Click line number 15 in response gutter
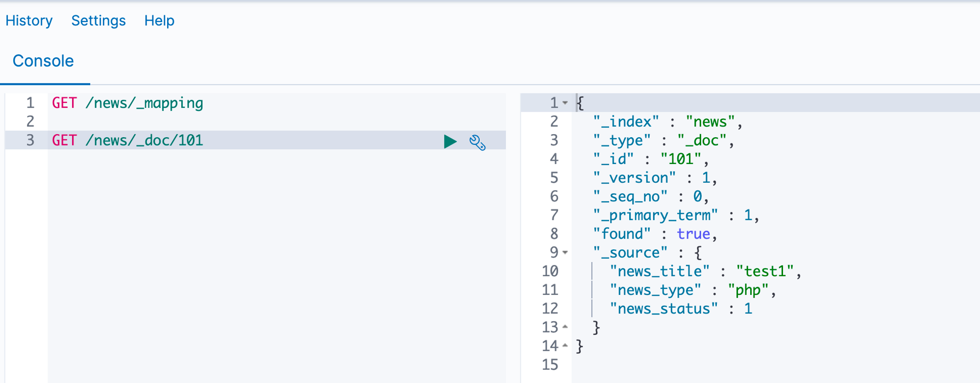This screenshot has width=980, height=383. [550, 365]
